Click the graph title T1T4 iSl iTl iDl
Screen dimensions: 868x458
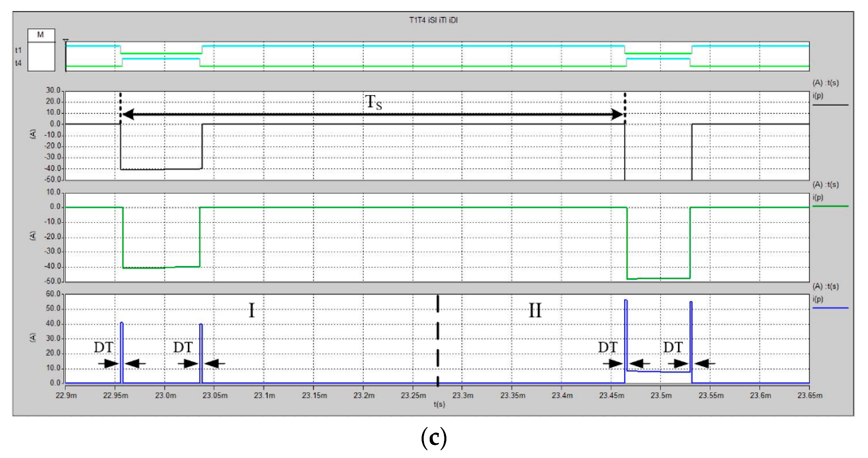click(433, 20)
